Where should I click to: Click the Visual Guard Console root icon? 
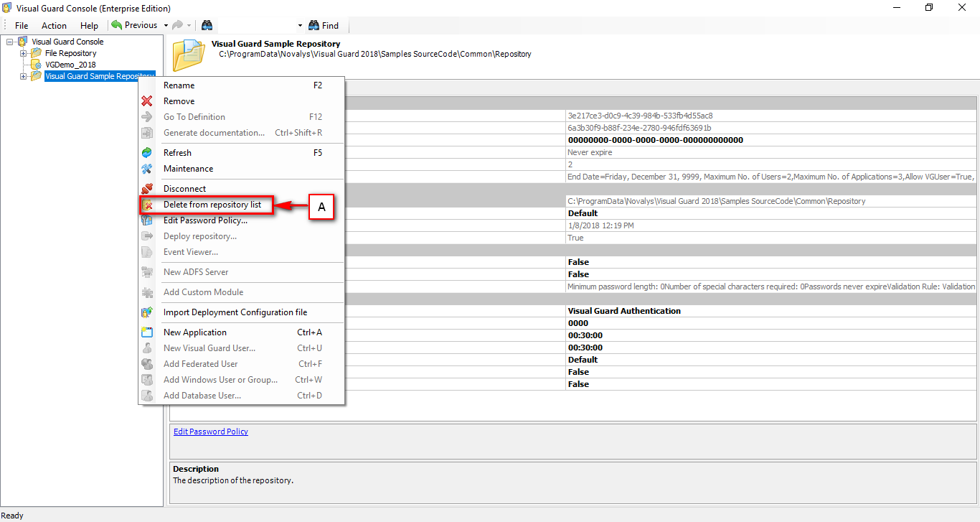click(x=23, y=42)
